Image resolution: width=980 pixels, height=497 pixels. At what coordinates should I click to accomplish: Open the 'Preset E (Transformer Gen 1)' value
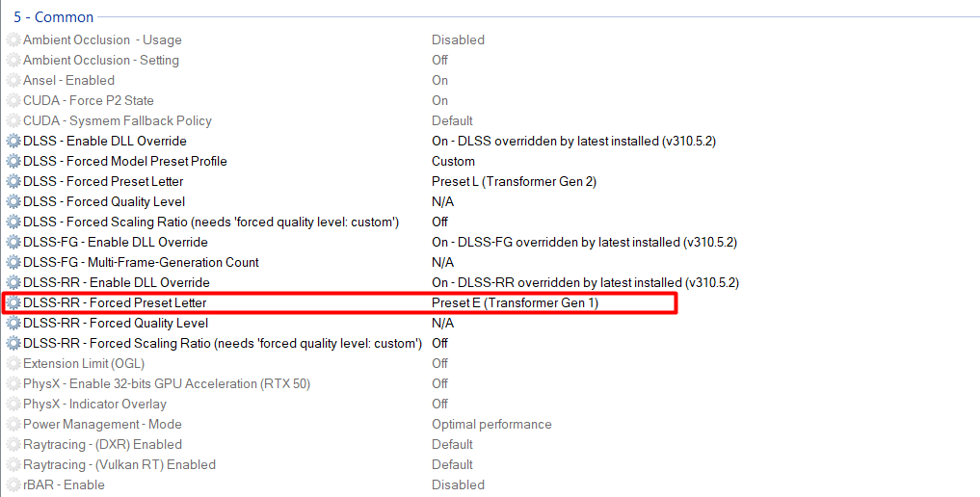point(516,303)
